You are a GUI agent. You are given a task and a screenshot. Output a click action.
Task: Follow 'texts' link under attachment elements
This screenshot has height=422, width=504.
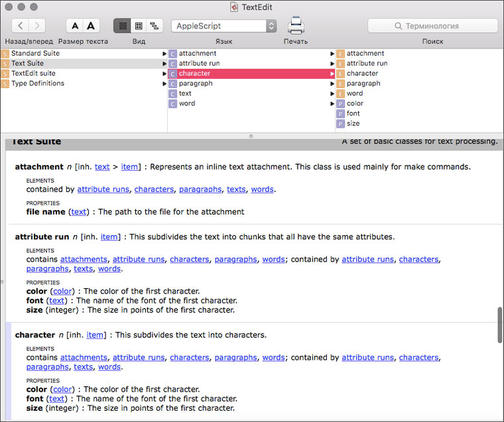[236, 189]
